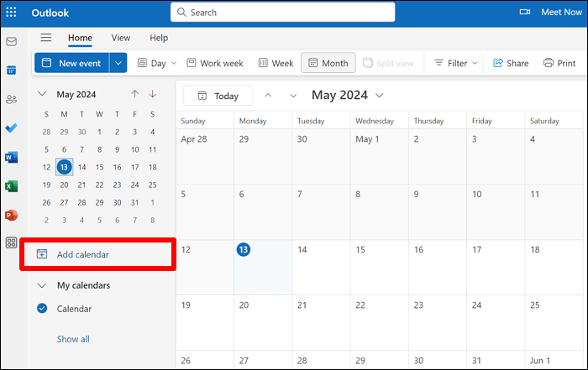
Task: Open the Filter dropdown
Action: point(455,63)
